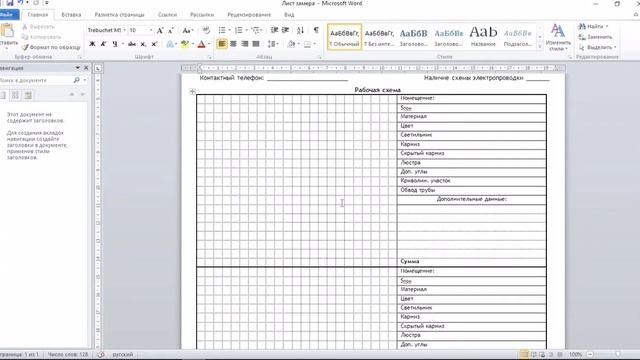Increase paragraph indent

pos(285,30)
